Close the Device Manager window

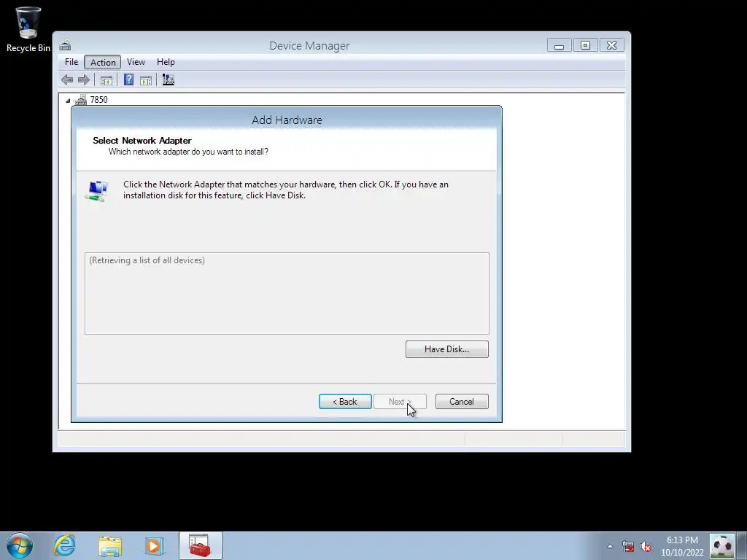612,45
